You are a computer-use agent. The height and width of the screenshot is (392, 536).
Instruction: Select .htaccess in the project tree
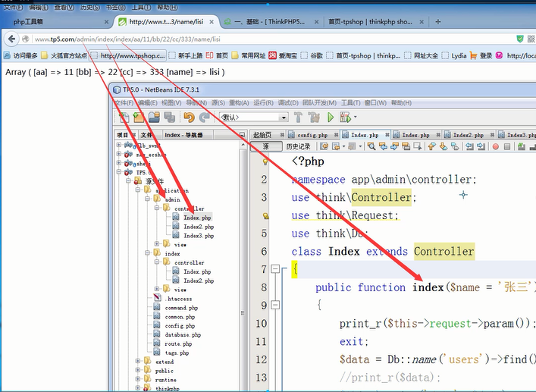click(178, 299)
